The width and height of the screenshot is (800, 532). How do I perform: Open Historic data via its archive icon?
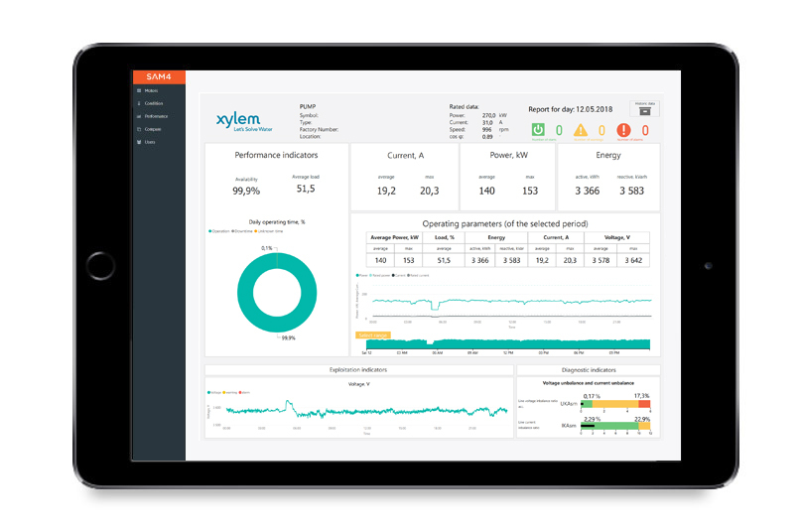point(645,111)
